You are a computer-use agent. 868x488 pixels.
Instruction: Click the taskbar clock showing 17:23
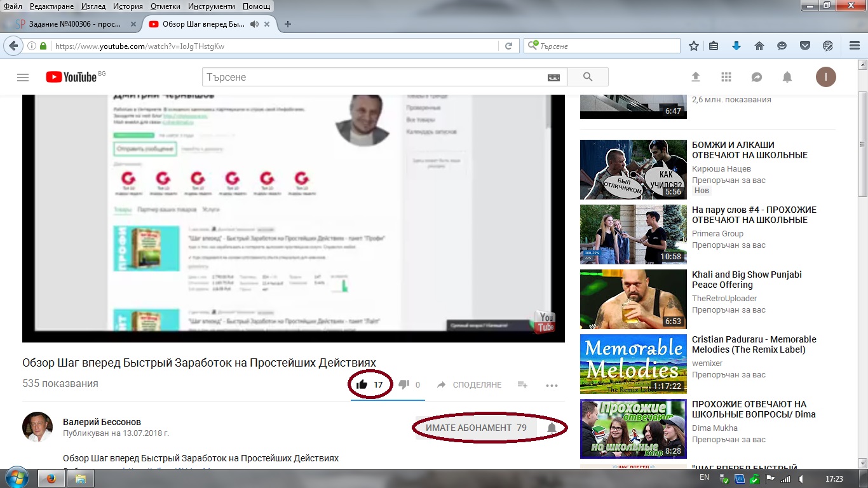click(x=834, y=478)
